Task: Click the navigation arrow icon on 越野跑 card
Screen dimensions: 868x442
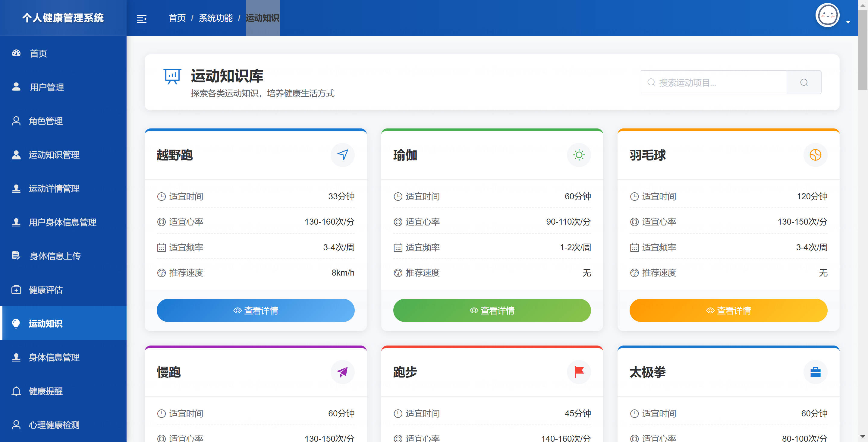Action: 342,155
